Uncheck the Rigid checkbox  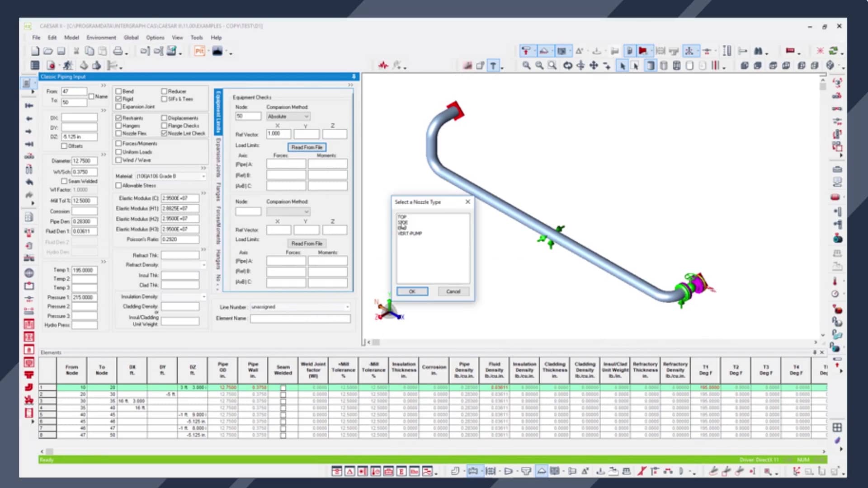coord(118,99)
